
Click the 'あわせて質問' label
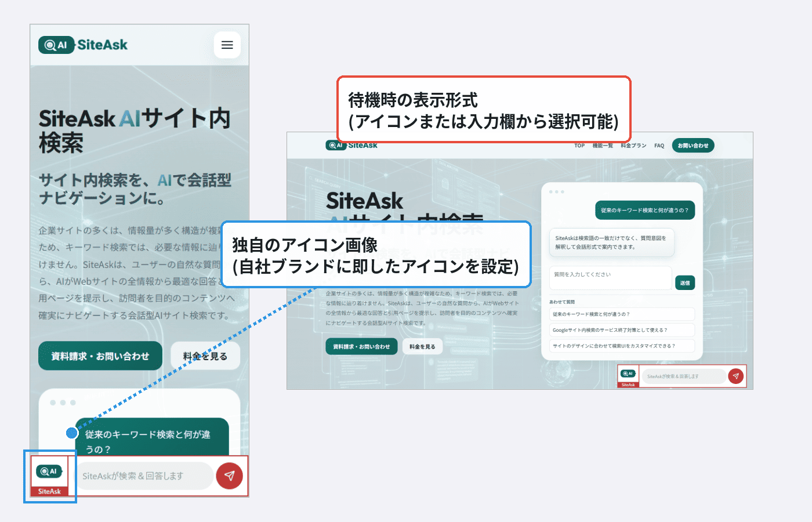coord(562,302)
